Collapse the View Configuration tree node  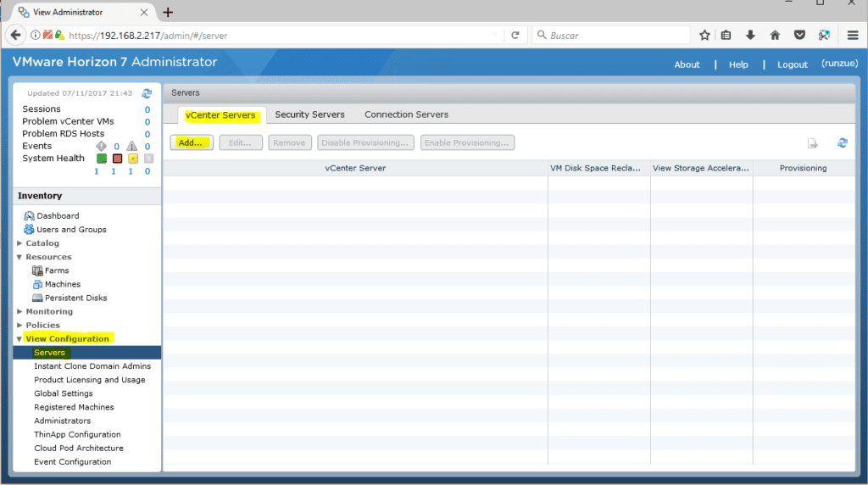tap(20, 339)
